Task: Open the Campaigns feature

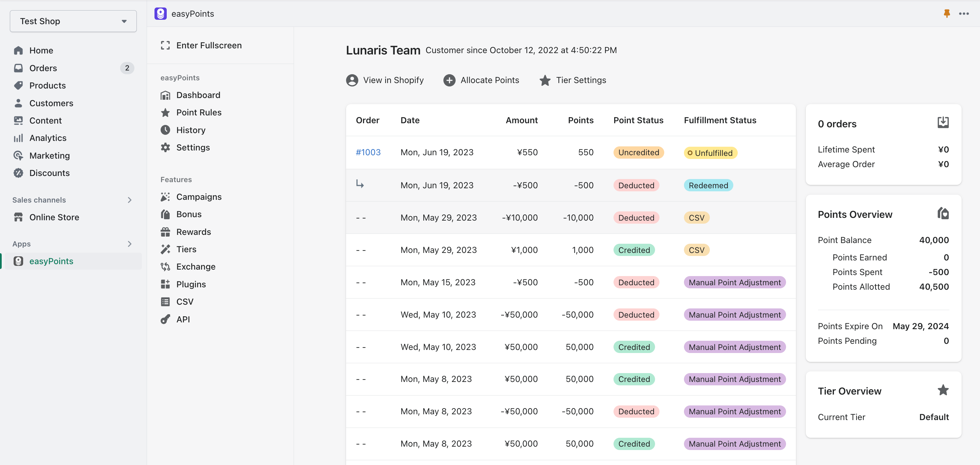Action: pos(199,197)
